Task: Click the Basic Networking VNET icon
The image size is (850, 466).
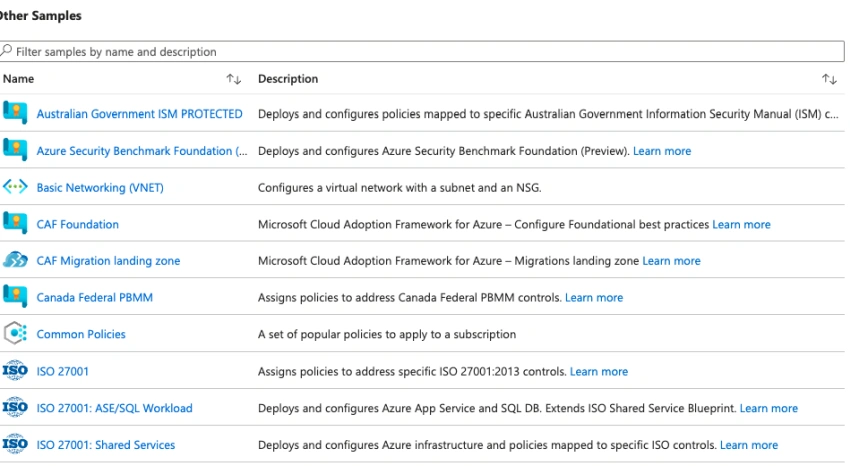Action: [15, 187]
